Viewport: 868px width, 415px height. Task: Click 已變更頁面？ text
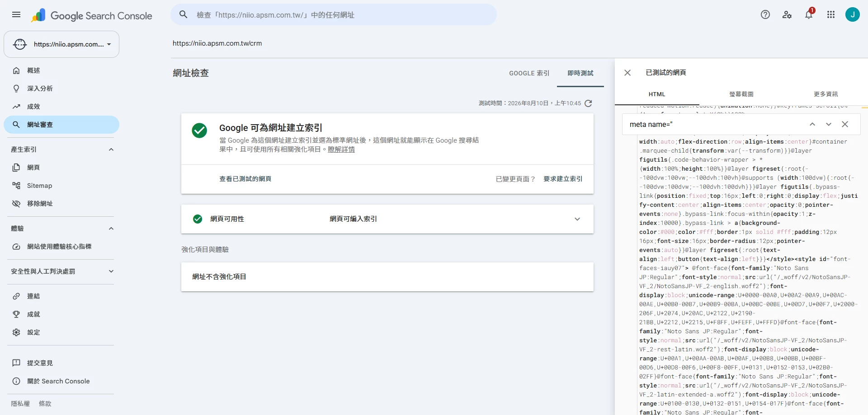(x=516, y=179)
